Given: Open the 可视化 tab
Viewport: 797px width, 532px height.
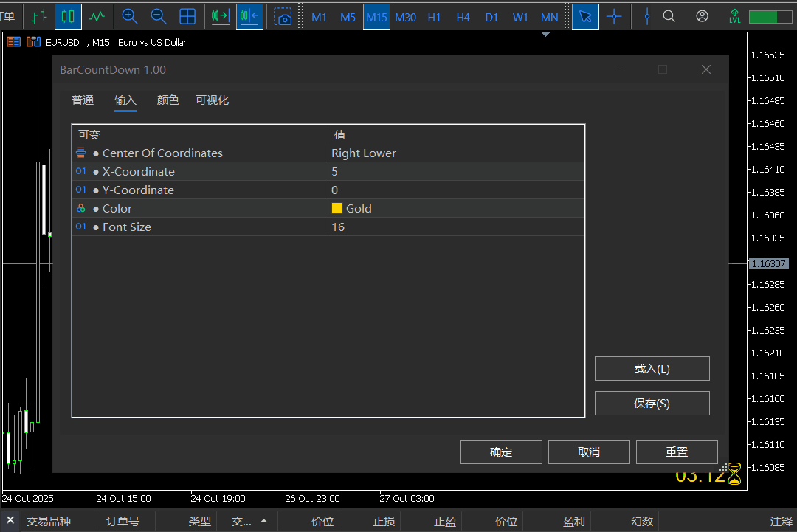Looking at the screenshot, I should (212, 100).
